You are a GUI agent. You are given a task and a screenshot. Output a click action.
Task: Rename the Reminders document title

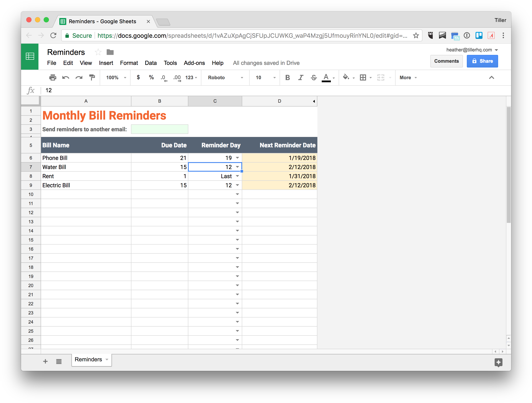tap(66, 52)
